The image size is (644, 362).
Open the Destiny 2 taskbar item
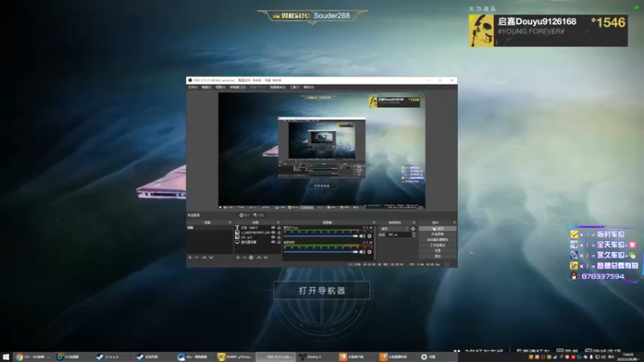tap(316, 356)
